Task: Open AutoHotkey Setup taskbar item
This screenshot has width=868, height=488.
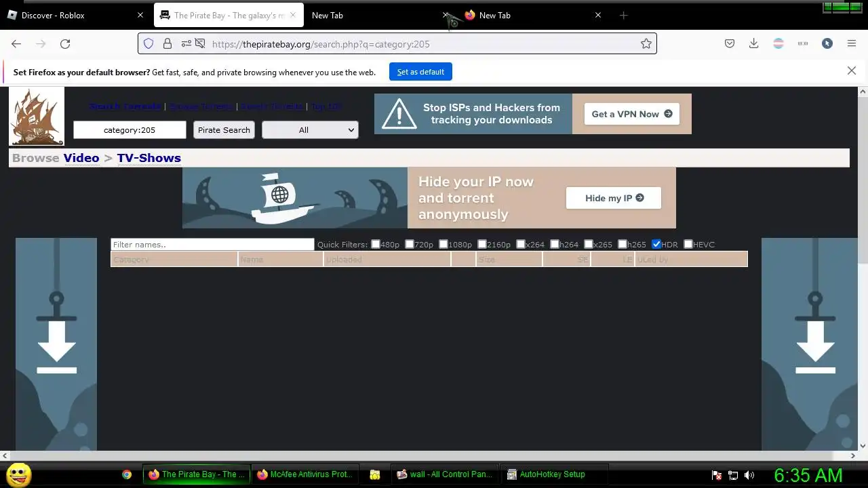Action: pyautogui.click(x=553, y=474)
